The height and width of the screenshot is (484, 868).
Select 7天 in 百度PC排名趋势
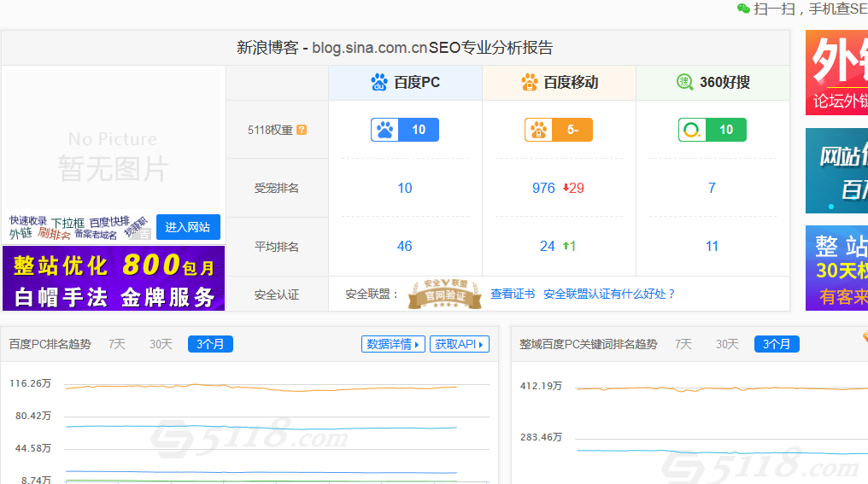click(x=117, y=344)
